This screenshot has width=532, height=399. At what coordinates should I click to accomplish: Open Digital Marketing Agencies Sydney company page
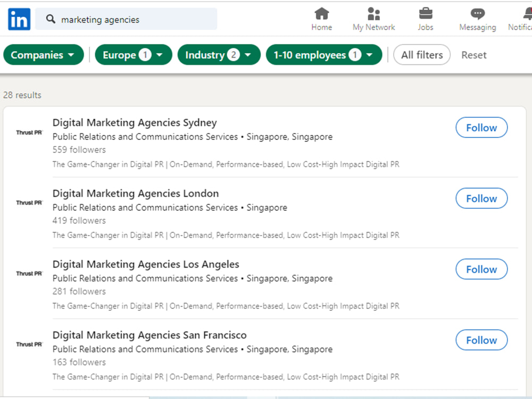(135, 122)
